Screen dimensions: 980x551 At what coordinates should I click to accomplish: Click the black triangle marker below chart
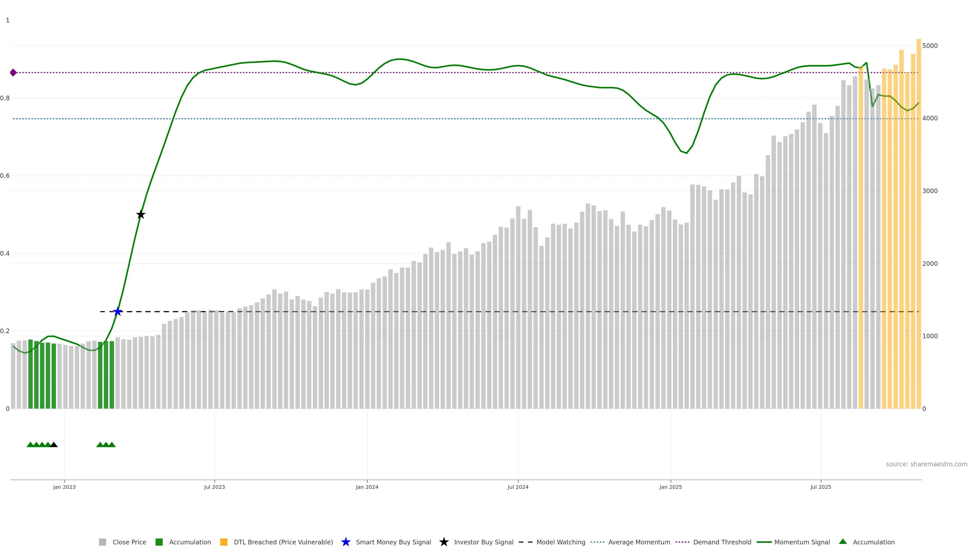[x=54, y=445]
